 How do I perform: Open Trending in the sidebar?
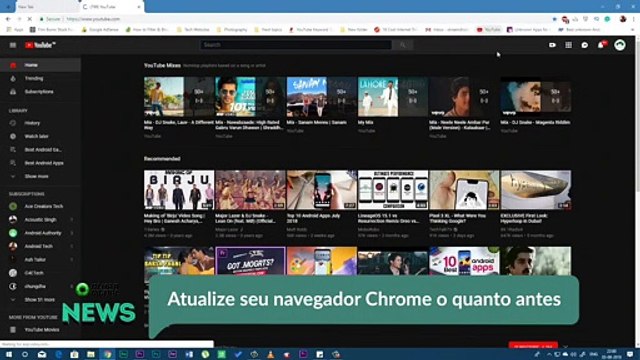(x=40, y=78)
